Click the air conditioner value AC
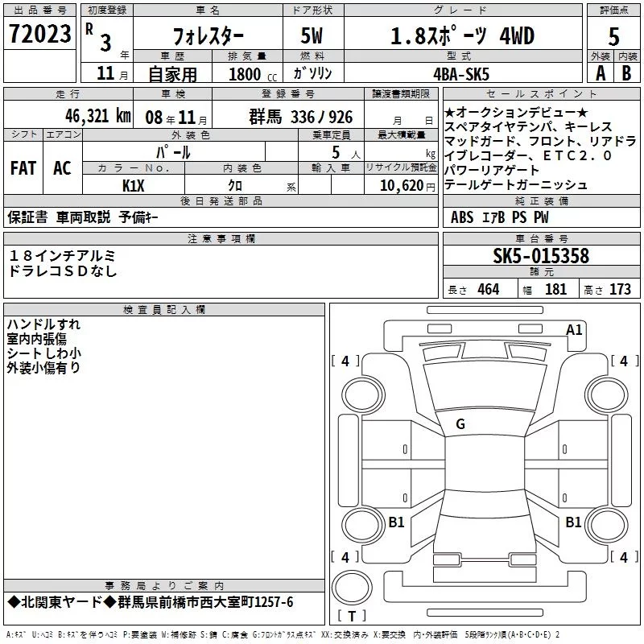 click(62, 168)
